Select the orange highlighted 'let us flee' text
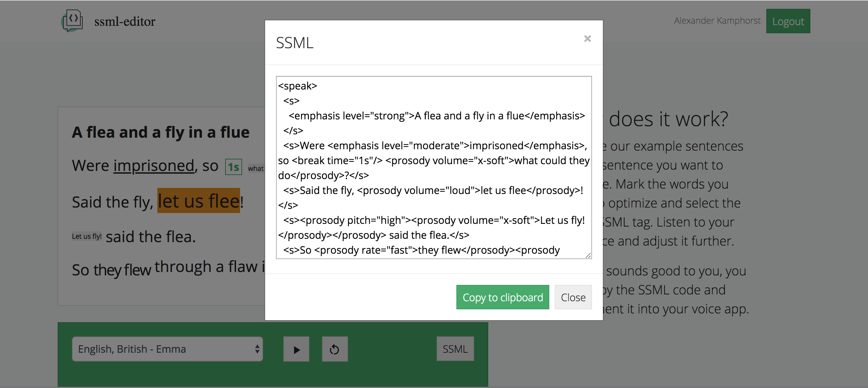This screenshot has height=388, width=868. coord(198,201)
